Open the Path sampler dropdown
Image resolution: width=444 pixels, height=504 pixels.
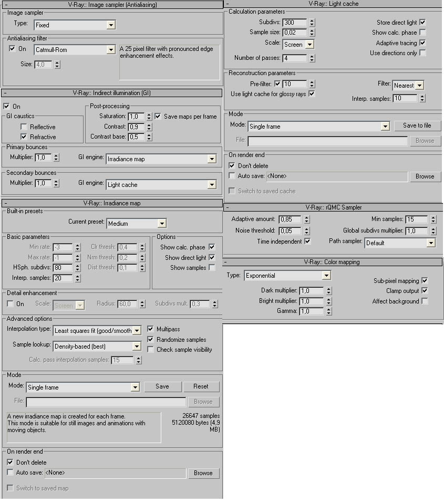(400, 243)
